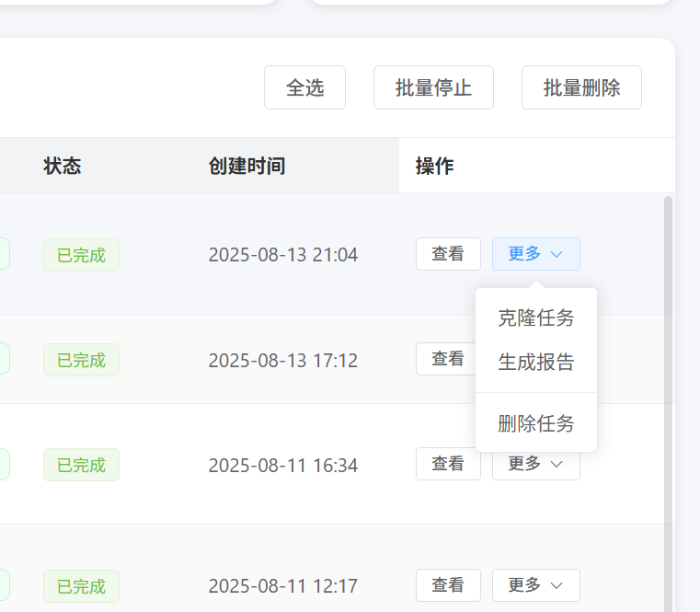Collapse the 更多 dropdown for the 21:04 task

[x=535, y=254]
